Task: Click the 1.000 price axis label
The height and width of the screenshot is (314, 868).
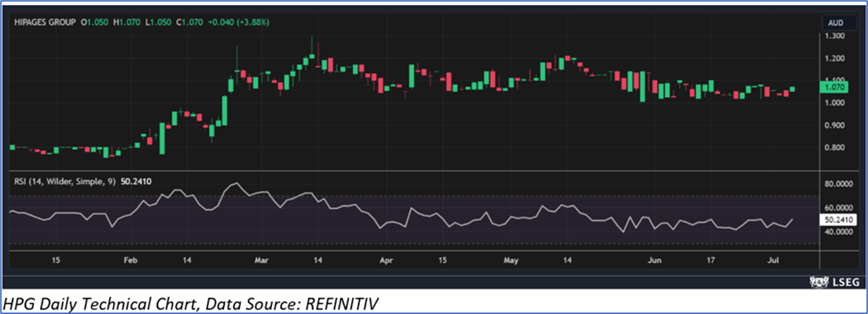Action: click(x=834, y=103)
